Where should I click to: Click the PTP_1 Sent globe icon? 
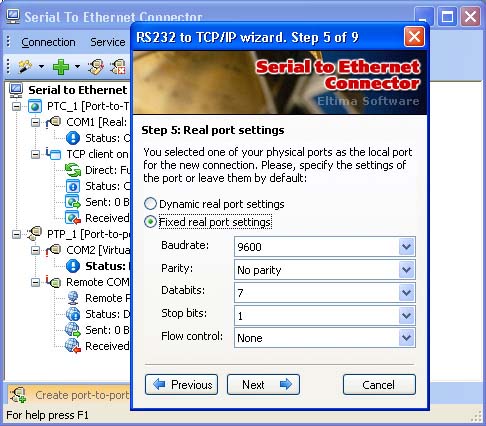point(73,330)
